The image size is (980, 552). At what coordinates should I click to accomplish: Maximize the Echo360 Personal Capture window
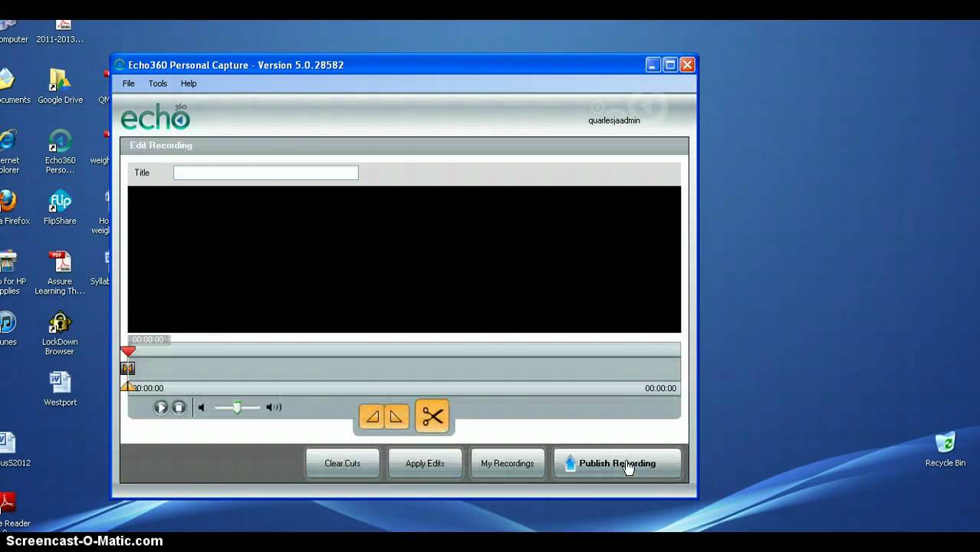(670, 65)
